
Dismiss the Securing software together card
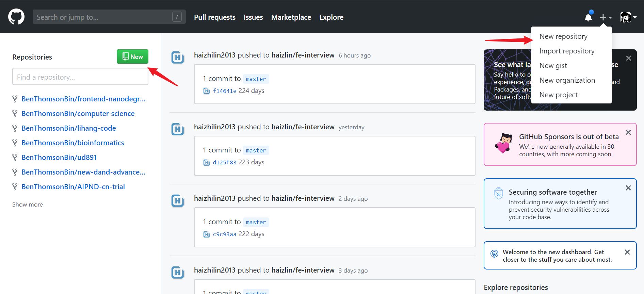pos(628,188)
